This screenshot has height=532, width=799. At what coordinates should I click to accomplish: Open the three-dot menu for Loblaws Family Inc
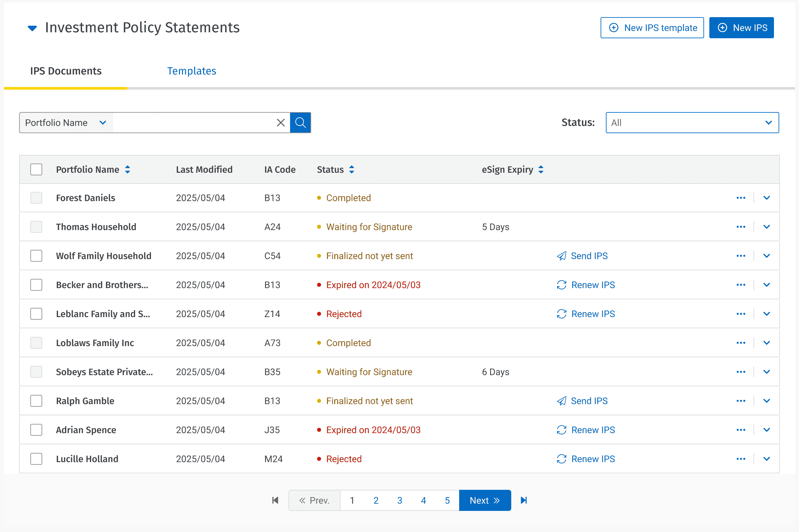pyautogui.click(x=741, y=343)
